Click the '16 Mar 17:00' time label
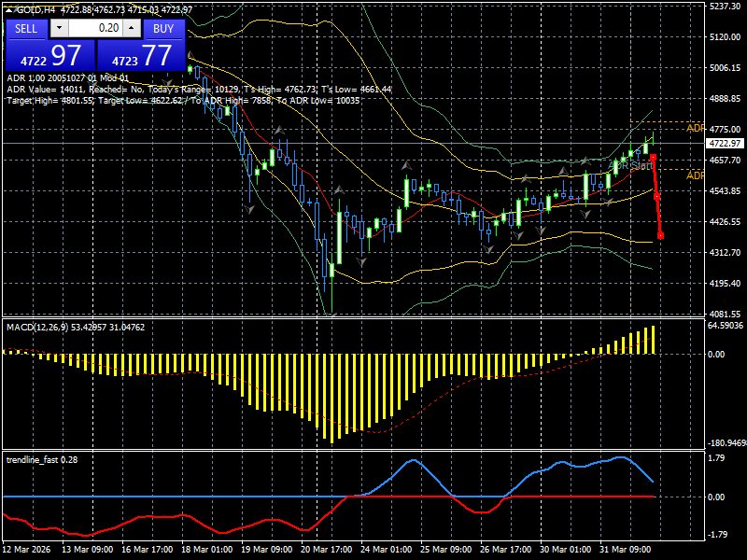The image size is (747, 560). (148, 550)
